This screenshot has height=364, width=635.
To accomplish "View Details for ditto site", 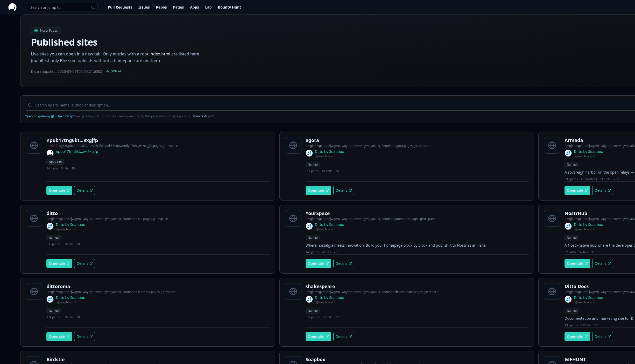I will [84, 263].
